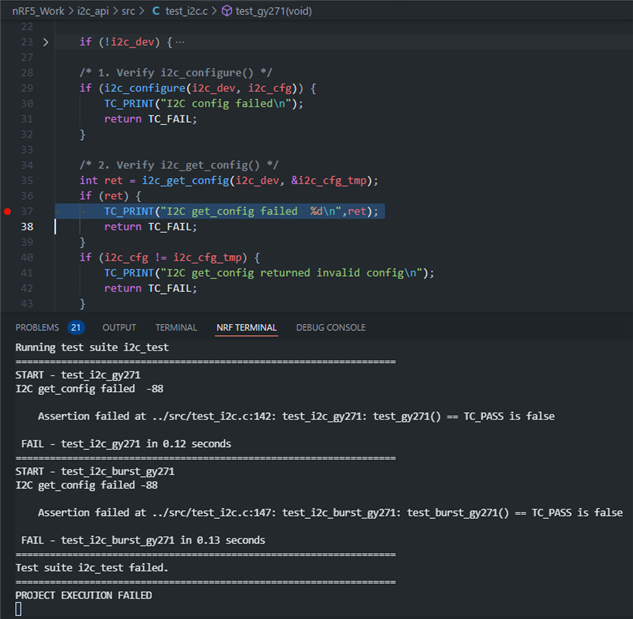Expand the folded if block on line 23
The height and width of the screenshot is (619, 633).
pyautogui.click(x=46, y=42)
